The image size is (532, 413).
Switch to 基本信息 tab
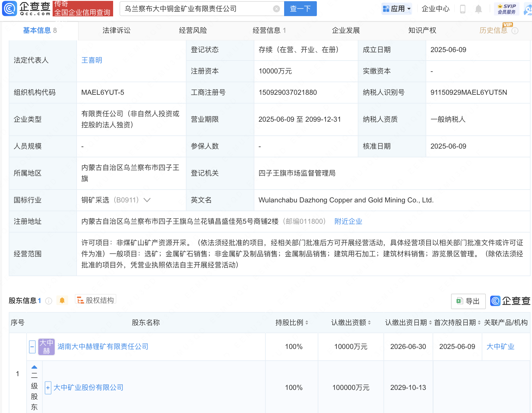[40, 30]
